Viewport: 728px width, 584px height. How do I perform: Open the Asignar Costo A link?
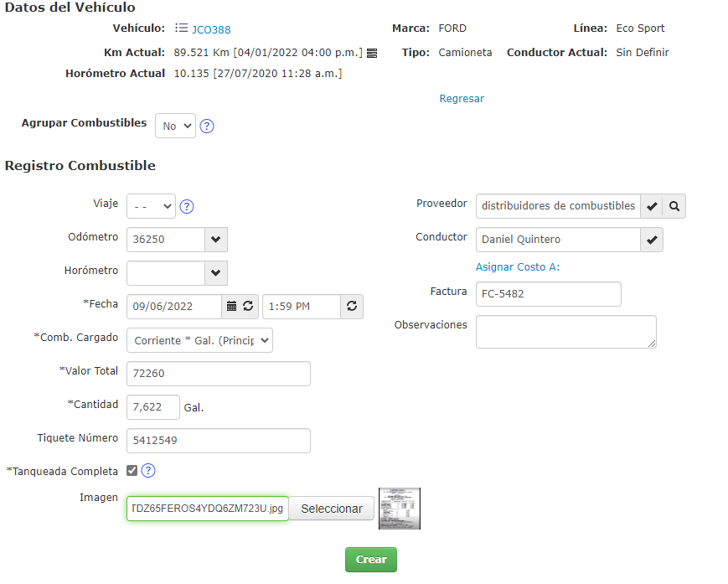(x=518, y=267)
